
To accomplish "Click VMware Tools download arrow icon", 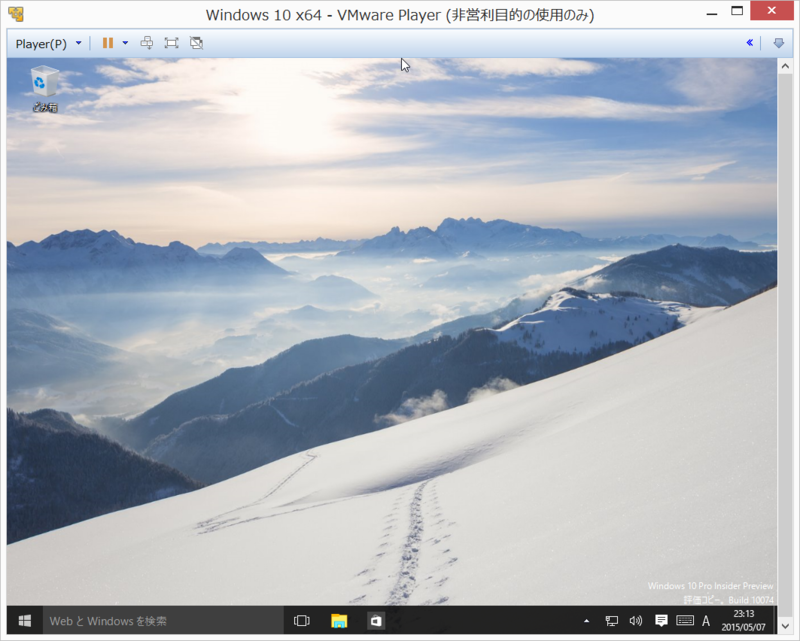I will point(779,43).
